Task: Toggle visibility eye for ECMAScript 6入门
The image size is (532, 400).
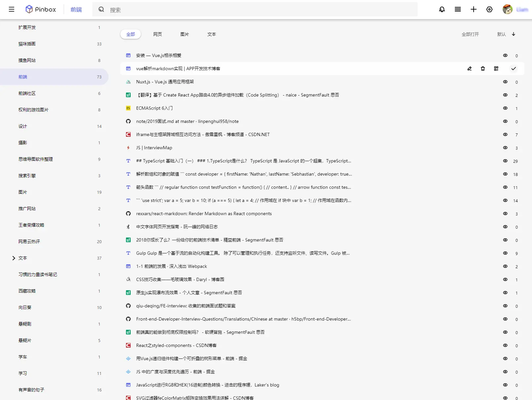Action: tap(505, 108)
